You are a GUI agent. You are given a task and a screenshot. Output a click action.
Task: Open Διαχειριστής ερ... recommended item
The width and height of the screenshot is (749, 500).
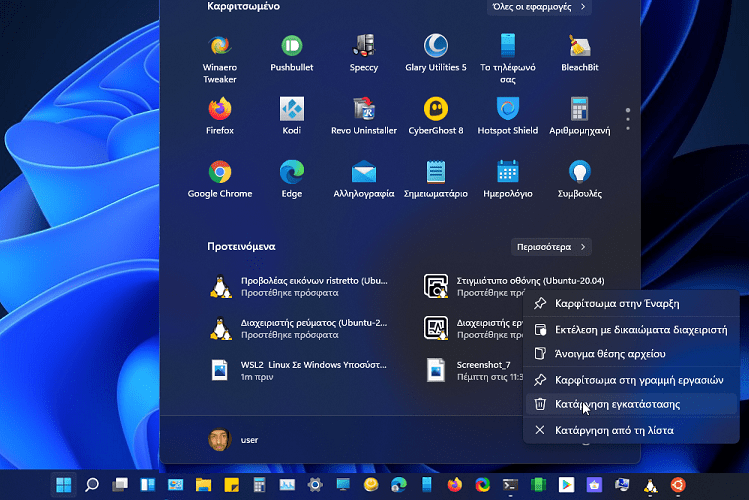pos(472,329)
